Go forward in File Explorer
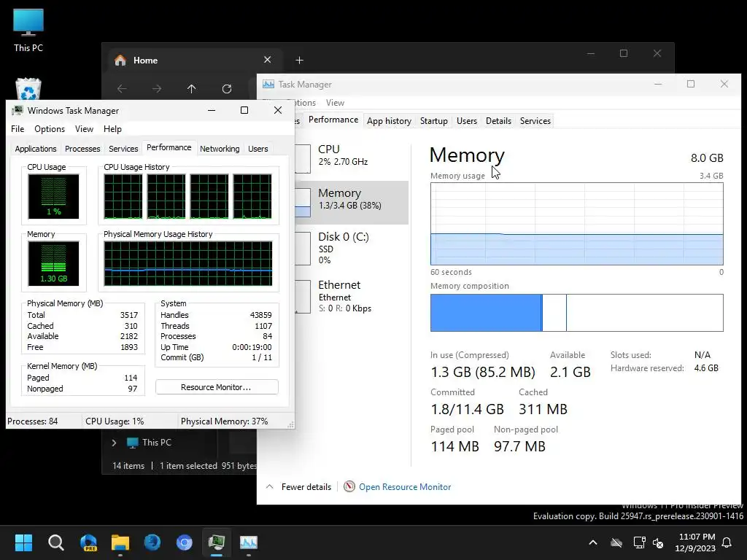The height and width of the screenshot is (560, 747). (157, 88)
